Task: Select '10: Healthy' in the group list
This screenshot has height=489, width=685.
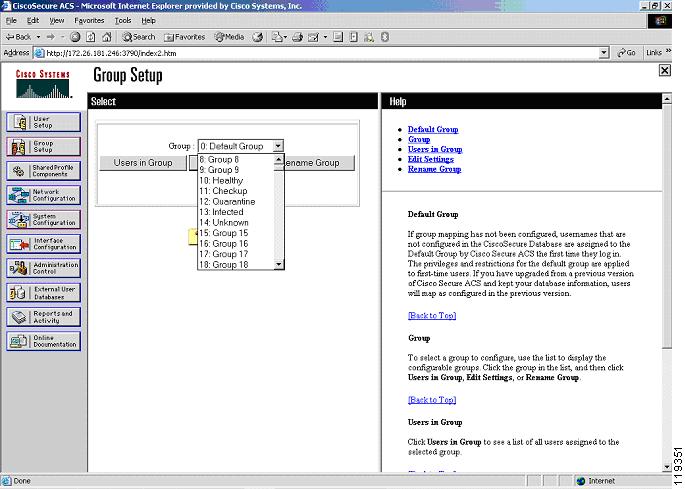Action: pos(236,180)
